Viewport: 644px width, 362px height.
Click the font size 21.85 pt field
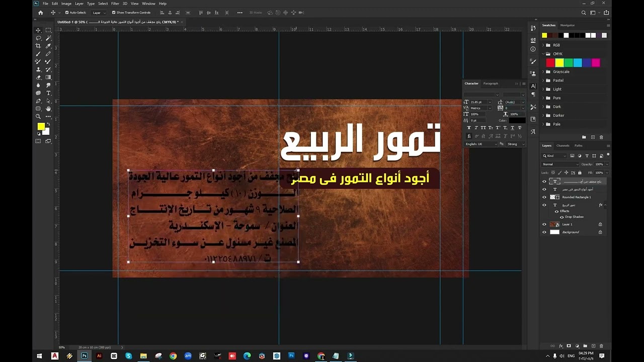pyautogui.click(x=478, y=102)
